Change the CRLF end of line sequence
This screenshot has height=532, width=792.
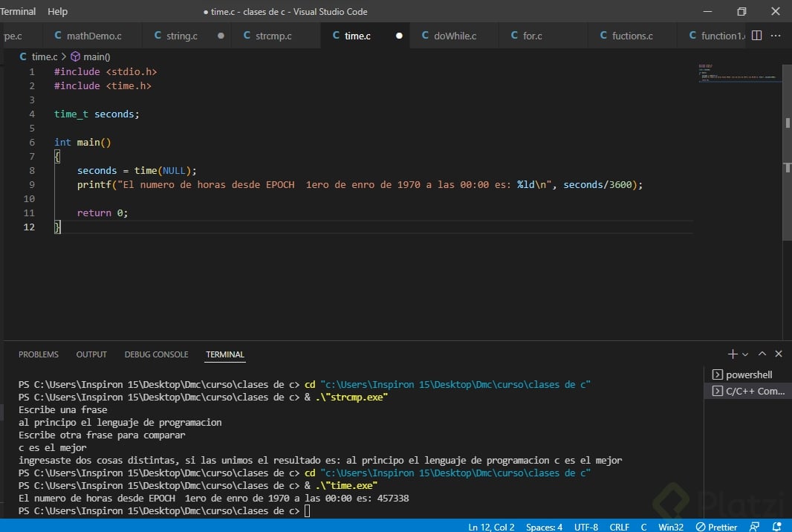(619, 527)
